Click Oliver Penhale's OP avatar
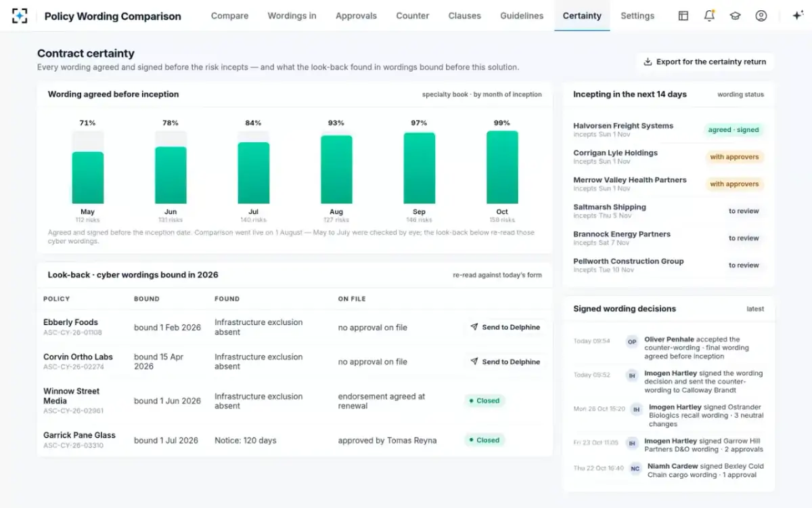The image size is (812, 508). (632, 342)
